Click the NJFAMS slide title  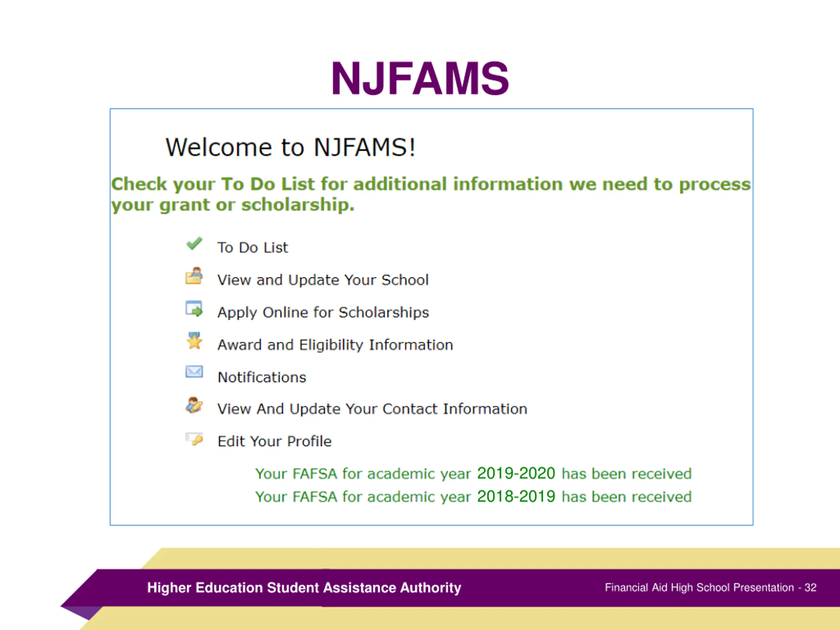tap(420, 79)
